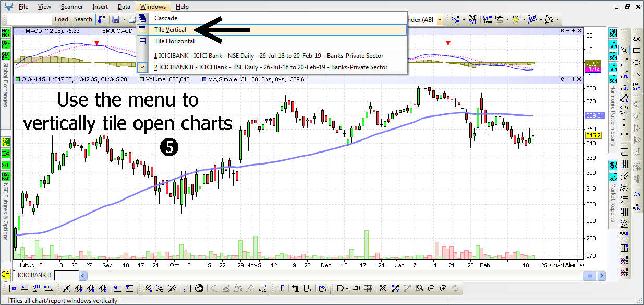Open the CAN SCN scanner panel
644x305 pixels.
click(613, 33)
